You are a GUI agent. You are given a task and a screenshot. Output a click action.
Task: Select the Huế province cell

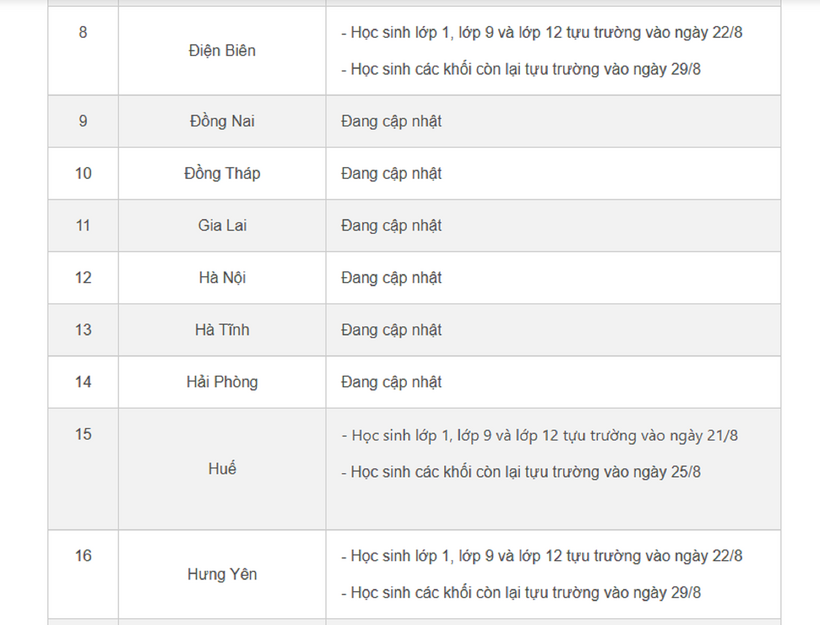221,468
